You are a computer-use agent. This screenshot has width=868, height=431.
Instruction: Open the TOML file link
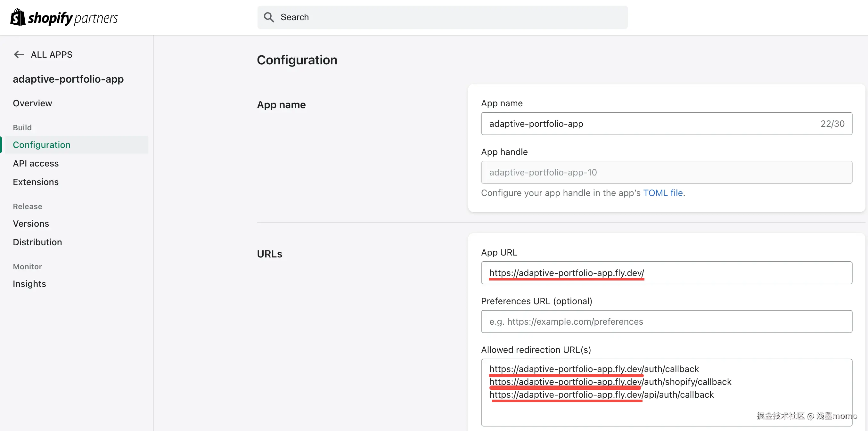tap(663, 193)
